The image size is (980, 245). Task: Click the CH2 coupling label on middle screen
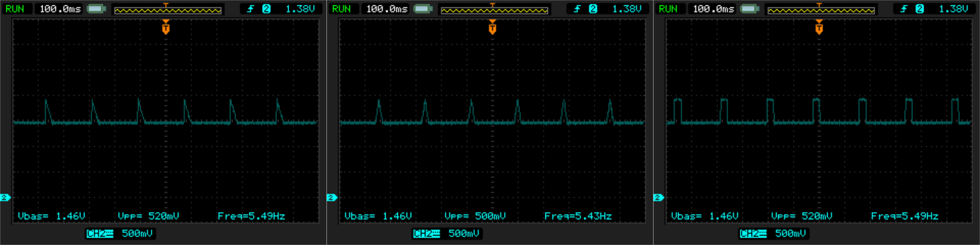pos(427,234)
